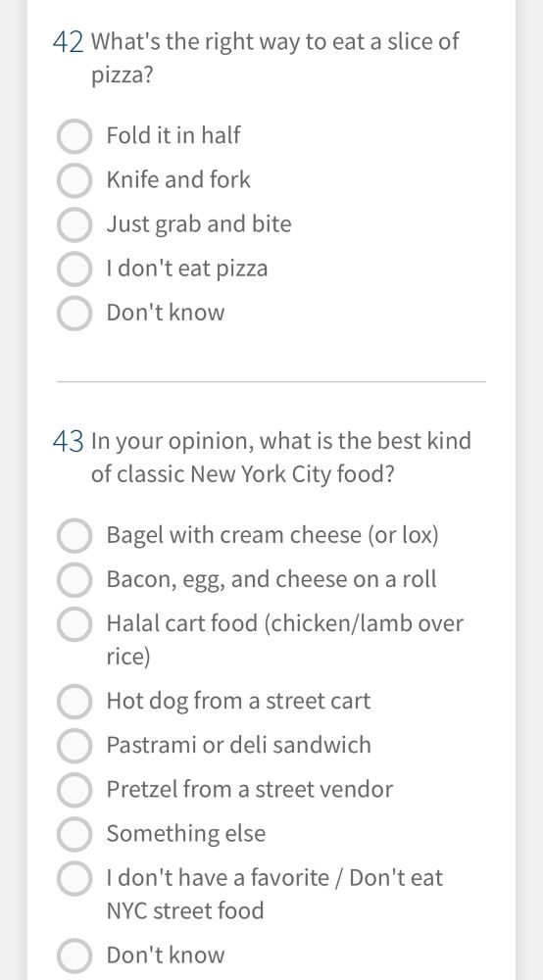Select "I don't have a favorite" option

[x=74, y=878]
